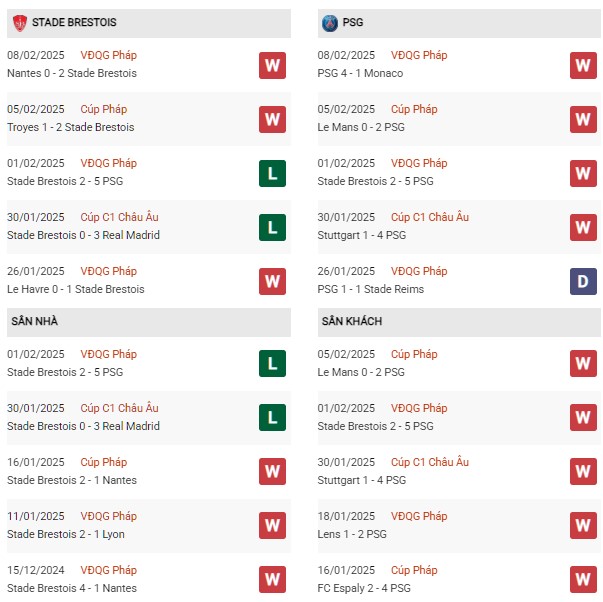Click the 15/12/2024 match date
Viewport: 603px width, 602px height.
36,570
